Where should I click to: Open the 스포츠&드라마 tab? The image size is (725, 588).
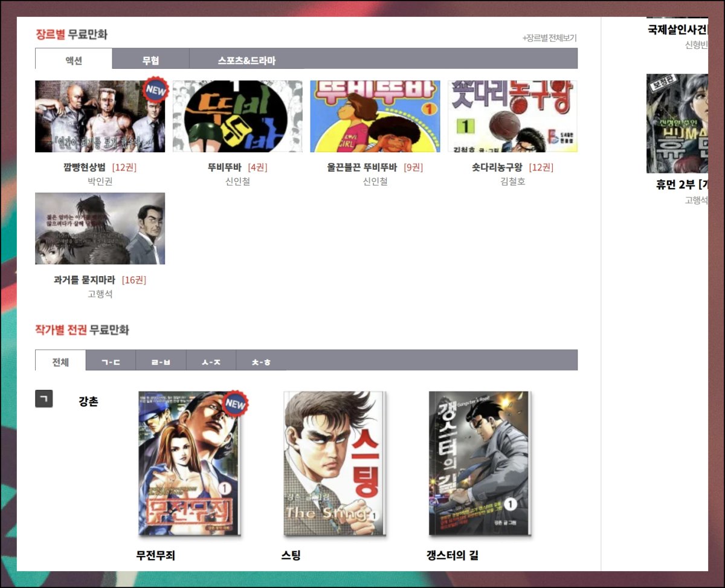coord(246,59)
